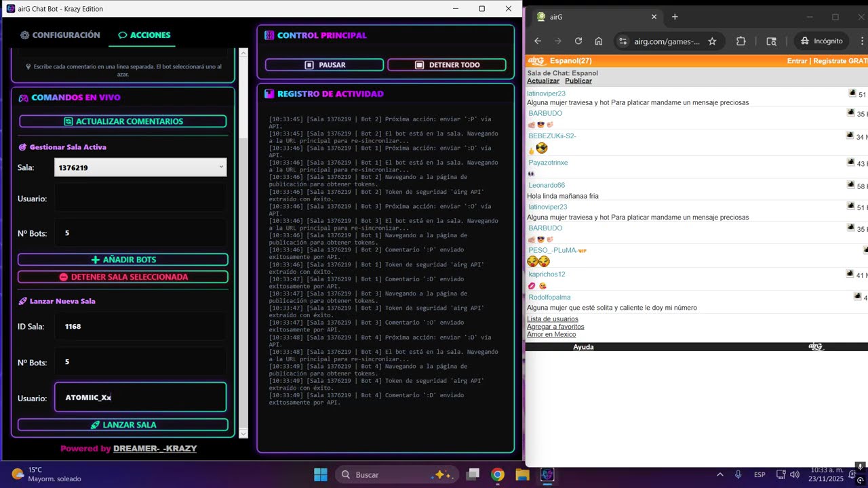The width and height of the screenshot is (868, 488).
Task: Pause bots with the PAUSAR button
Action: [324, 65]
